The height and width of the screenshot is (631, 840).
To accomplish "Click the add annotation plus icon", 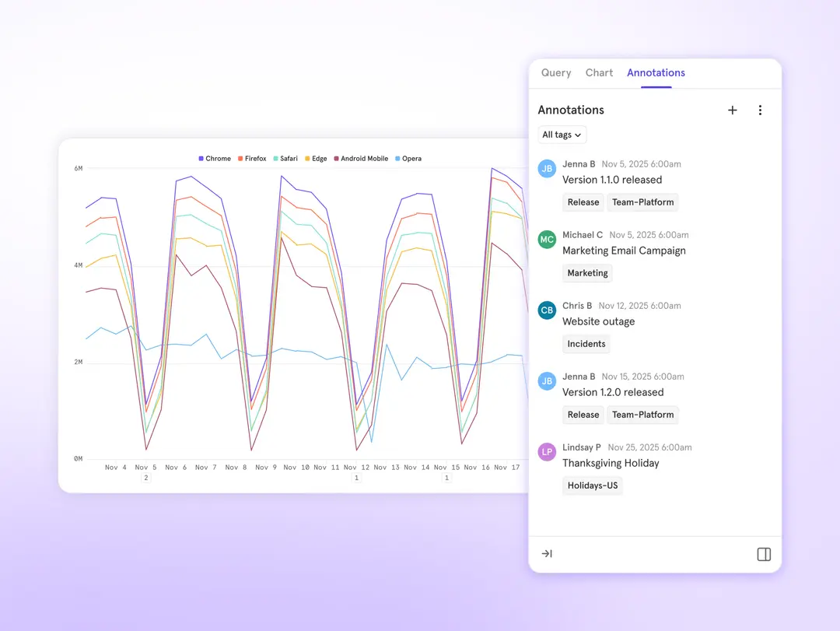I will point(732,110).
